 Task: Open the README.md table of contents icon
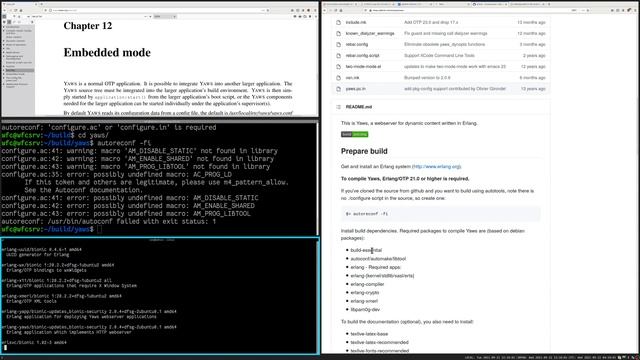click(x=338, y=107)
